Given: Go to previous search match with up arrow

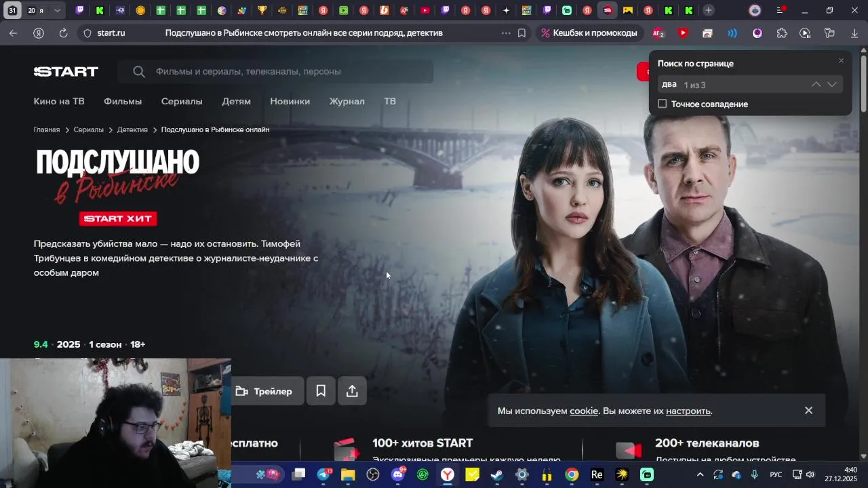Looking at the screenshot, I should 816,85.
